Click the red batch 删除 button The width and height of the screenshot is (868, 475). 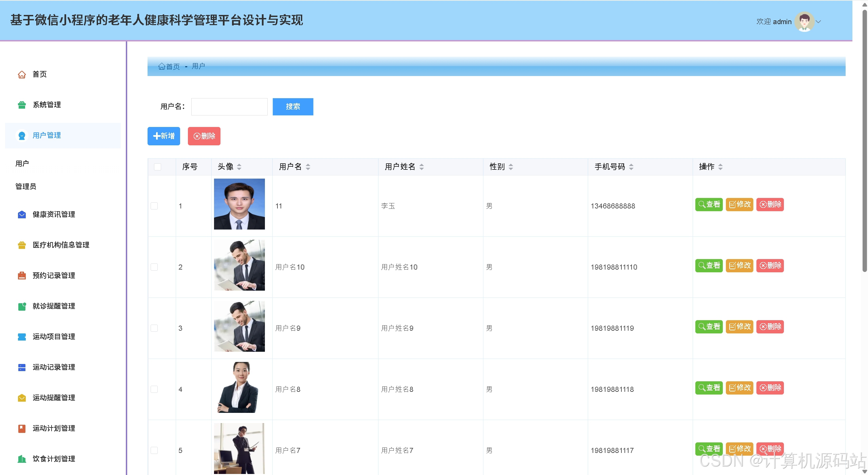[204, 136]
